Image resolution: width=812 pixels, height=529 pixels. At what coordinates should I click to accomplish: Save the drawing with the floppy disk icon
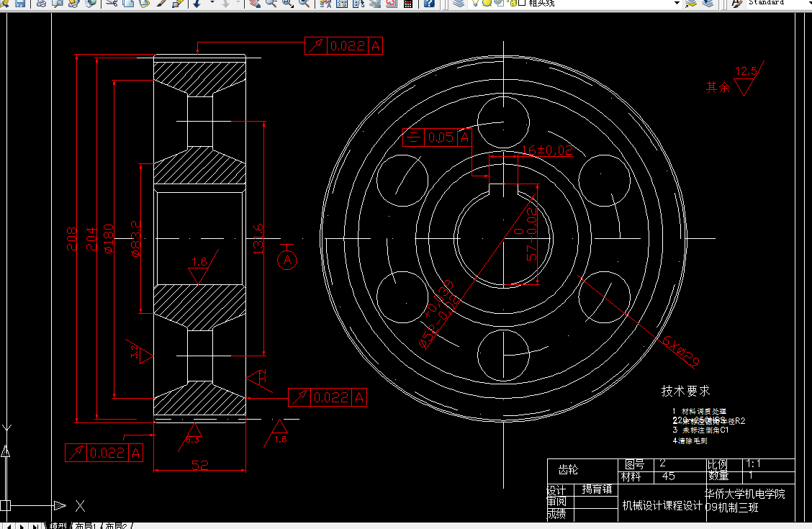(19, 3)
